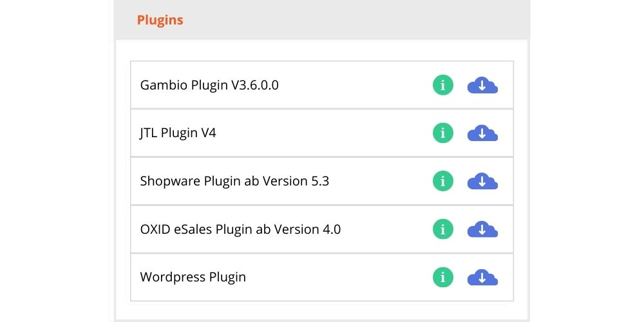Click the Plugins section heading
Image resolution: width=644 pixels, height=322 pixels.
(160, 20)
